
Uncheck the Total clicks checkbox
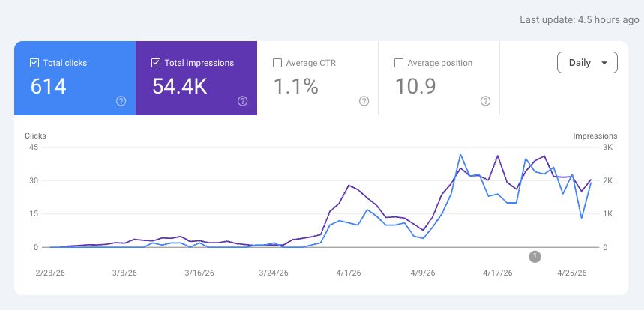pyautogui.click(x=34, y=63)
